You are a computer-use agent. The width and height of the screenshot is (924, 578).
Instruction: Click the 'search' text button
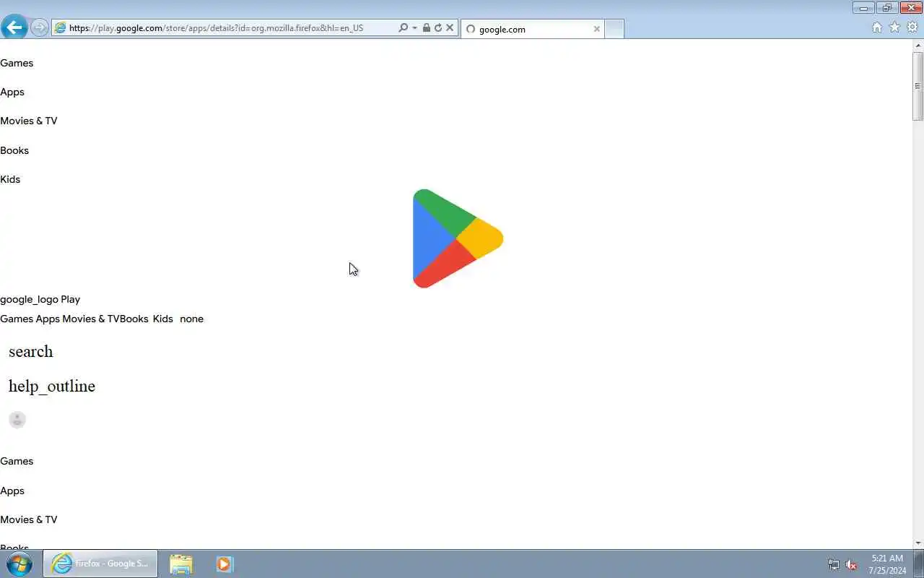pos(31,351)
